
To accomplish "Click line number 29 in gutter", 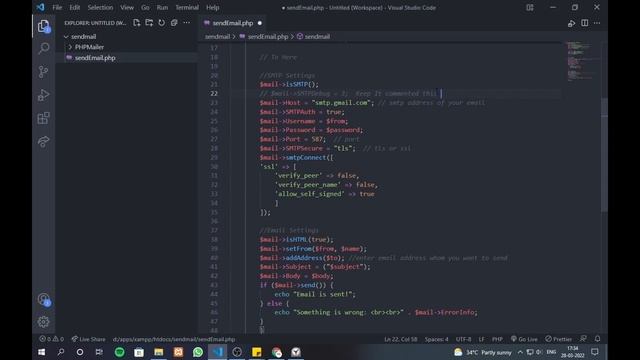I will [x=214, y=158].
